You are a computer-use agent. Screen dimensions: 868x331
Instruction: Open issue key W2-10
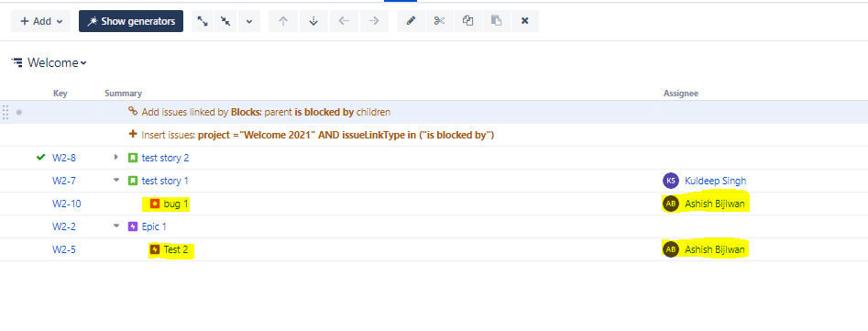point(66,204)
